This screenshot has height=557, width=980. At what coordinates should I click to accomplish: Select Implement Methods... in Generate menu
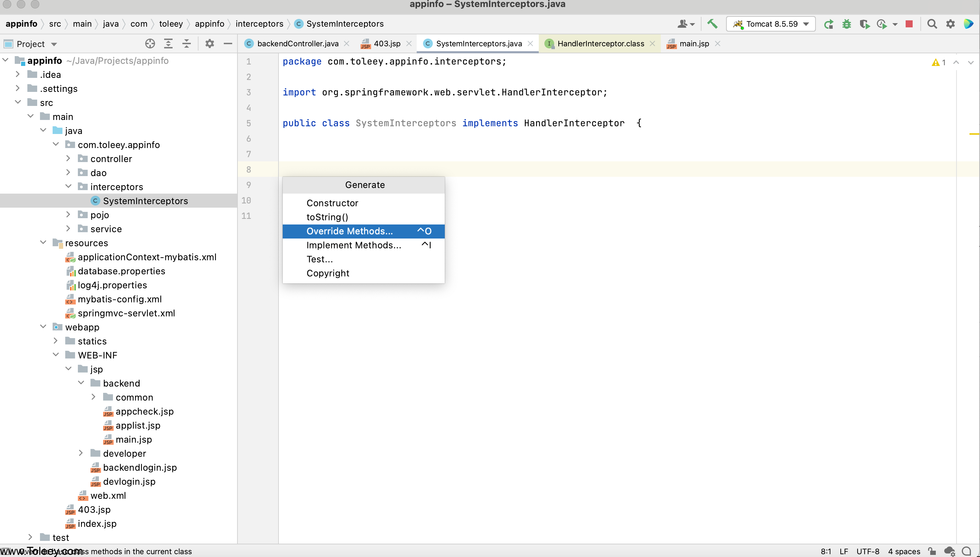point(354,245)
